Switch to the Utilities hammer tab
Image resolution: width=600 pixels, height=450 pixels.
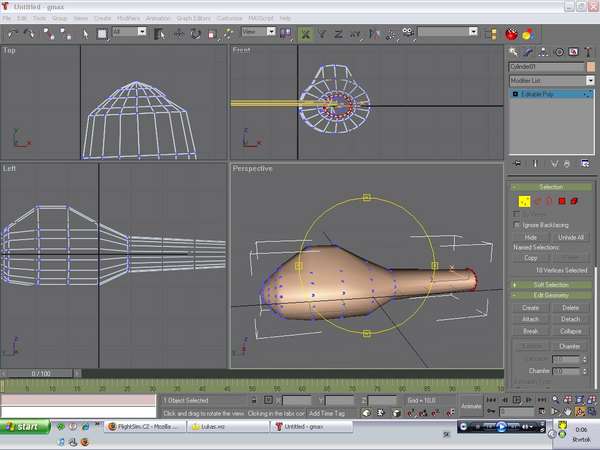click(x=588, y=52)
